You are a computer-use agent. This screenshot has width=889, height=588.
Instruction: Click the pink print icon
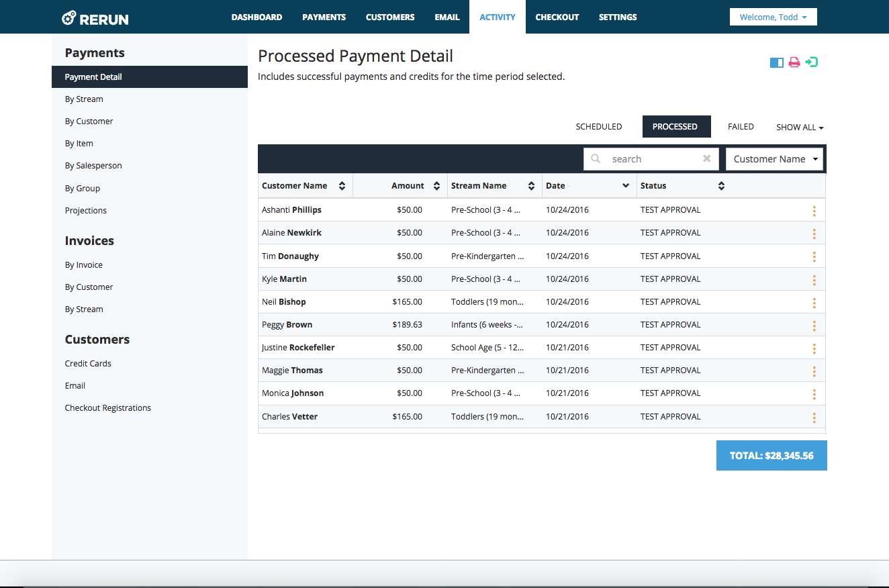(x=794, y=62)
